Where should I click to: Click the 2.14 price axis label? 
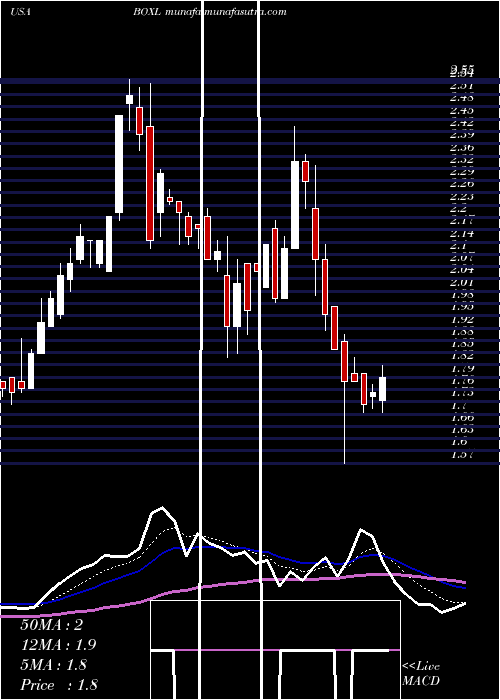(x=462, y=233)
